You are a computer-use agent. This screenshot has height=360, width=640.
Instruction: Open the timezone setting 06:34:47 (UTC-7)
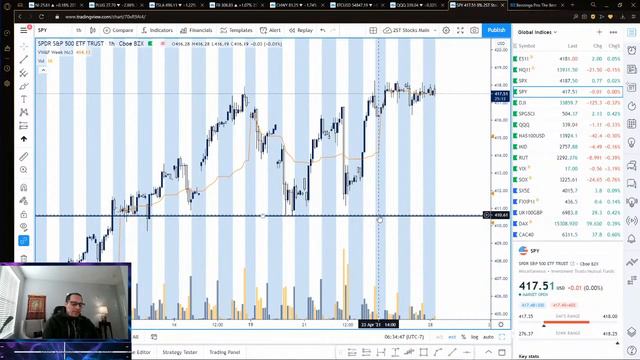pyautogui.click(x=404, y=337)
